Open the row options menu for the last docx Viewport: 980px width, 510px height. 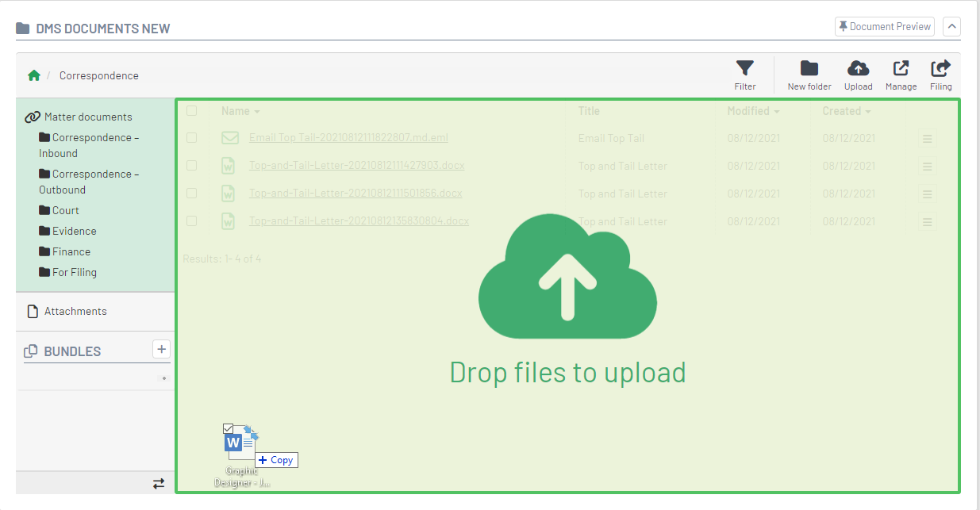(x=927, y=221)
